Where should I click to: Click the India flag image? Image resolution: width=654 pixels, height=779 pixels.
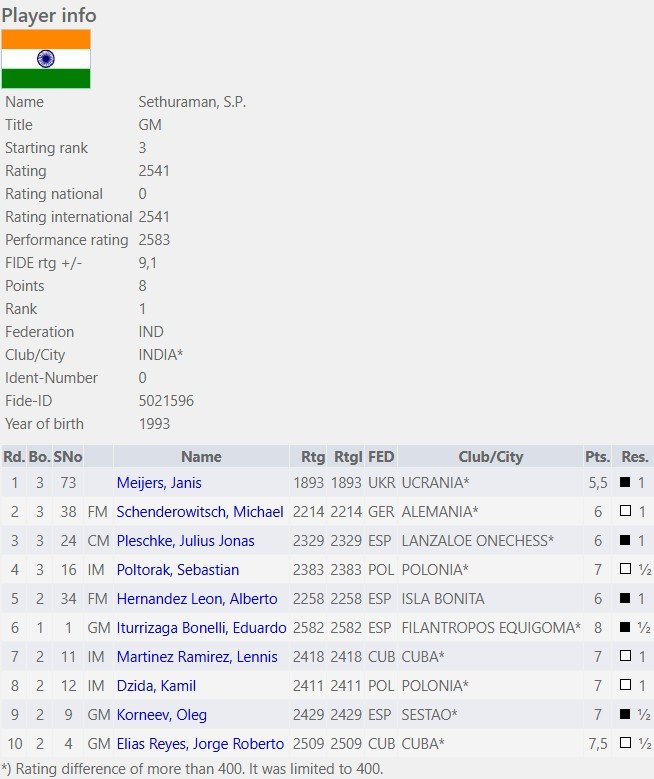click(x=46, y=59)
